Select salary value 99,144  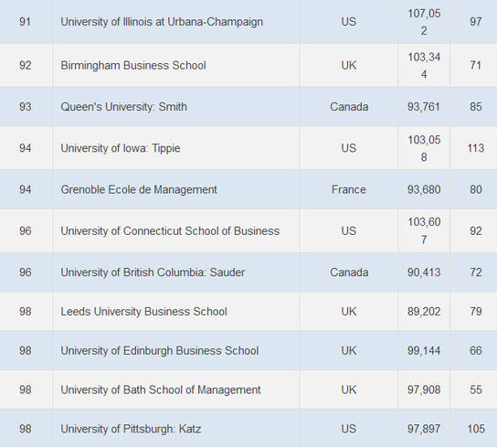point(424,351)
